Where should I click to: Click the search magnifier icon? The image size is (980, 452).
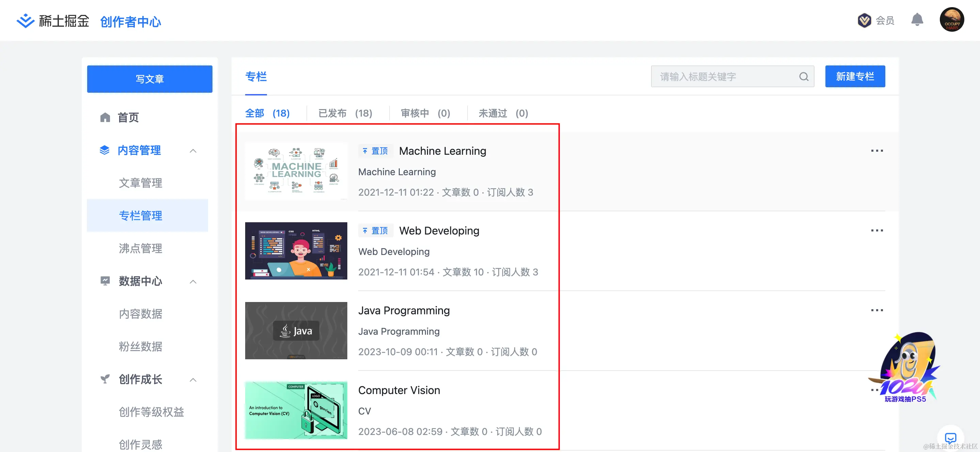[x=804, y=77]
